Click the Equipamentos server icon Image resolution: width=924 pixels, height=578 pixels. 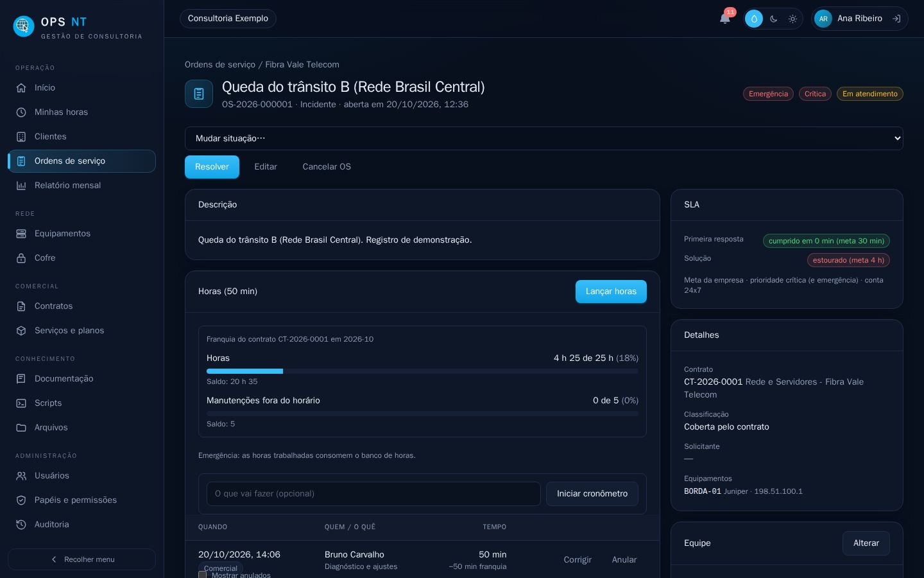(21, 234)
